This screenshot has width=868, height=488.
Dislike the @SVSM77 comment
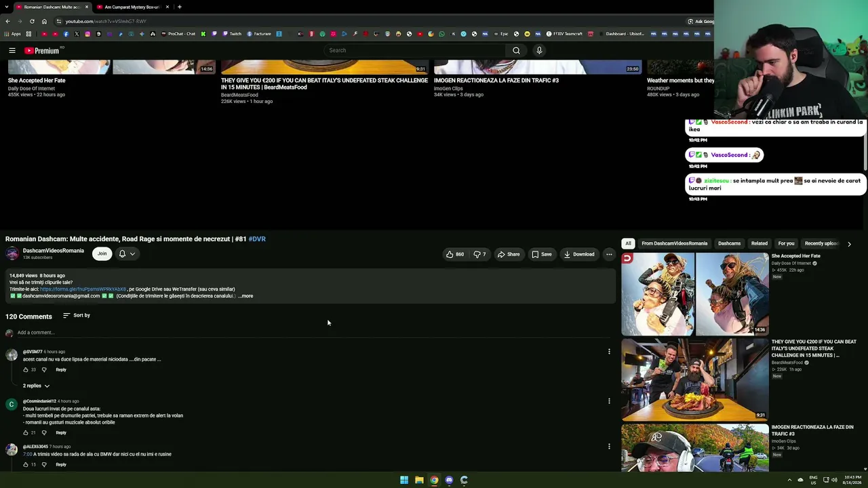point(44,369)
